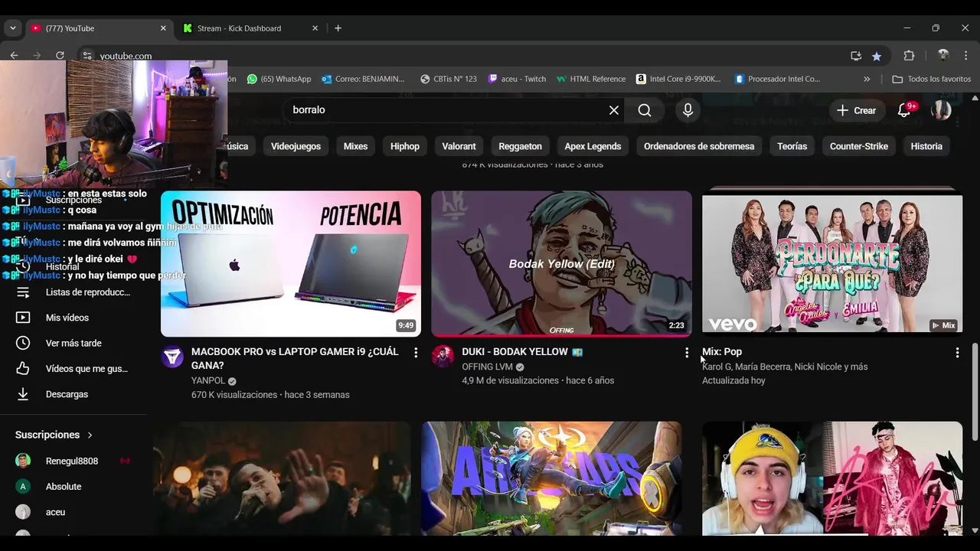Open the Correo: BENJAMIN bookmark
This screenshot has height=551, width=980.
click(364, 79)
